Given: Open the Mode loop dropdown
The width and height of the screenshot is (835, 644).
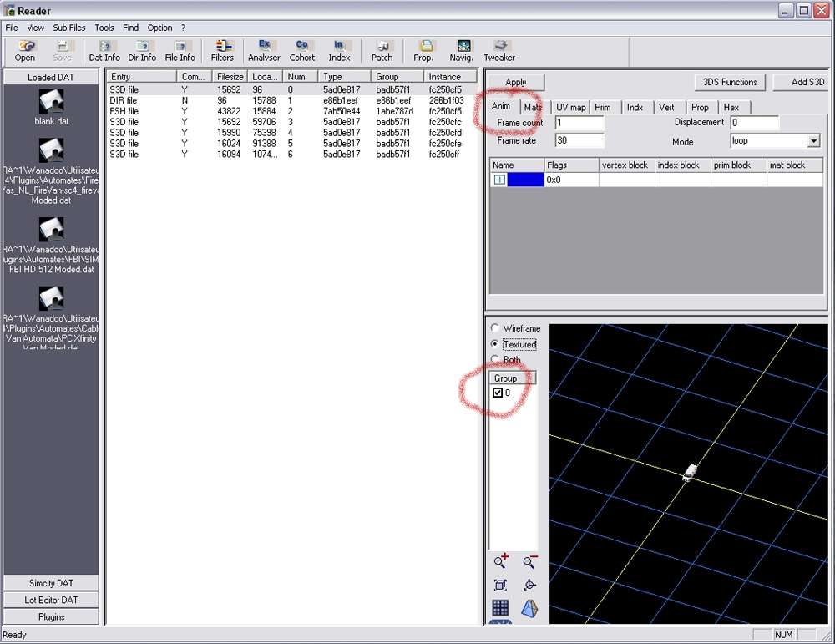Looking at the screenshot, I should 813,141.
